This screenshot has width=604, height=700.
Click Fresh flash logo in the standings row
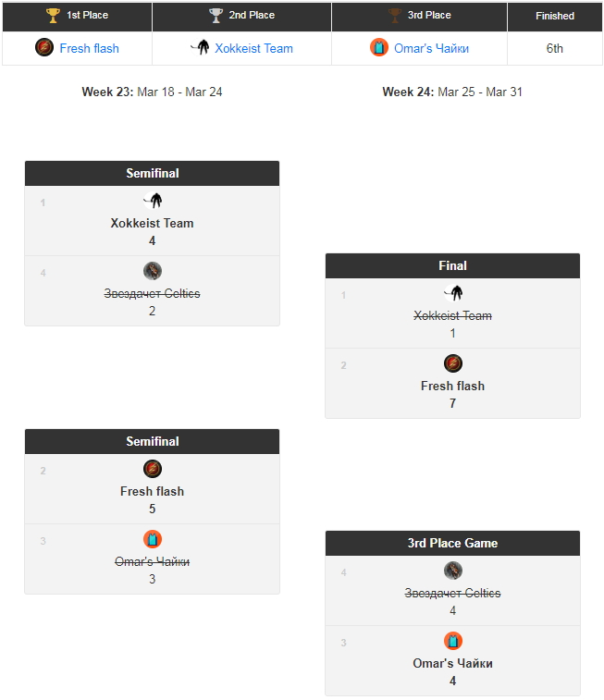(x=44, y=48)
